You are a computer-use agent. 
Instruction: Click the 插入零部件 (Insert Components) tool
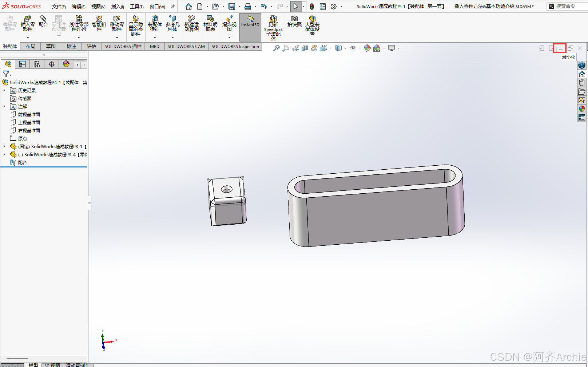(x=28, y=23)
